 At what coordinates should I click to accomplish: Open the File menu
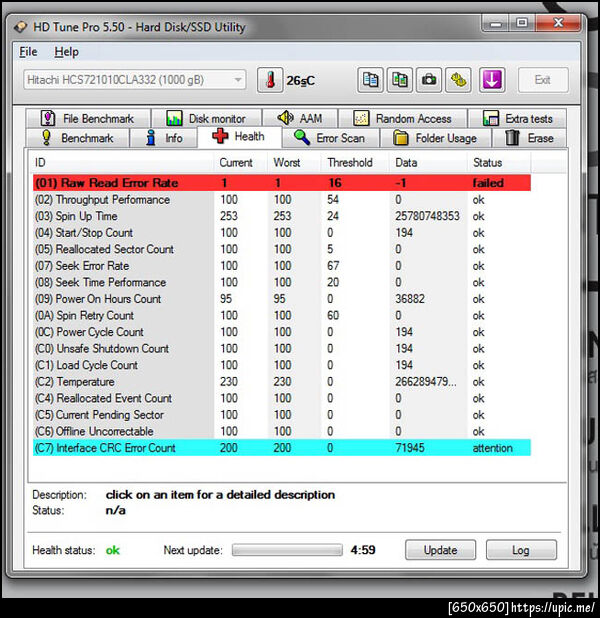tap(28, 52)
